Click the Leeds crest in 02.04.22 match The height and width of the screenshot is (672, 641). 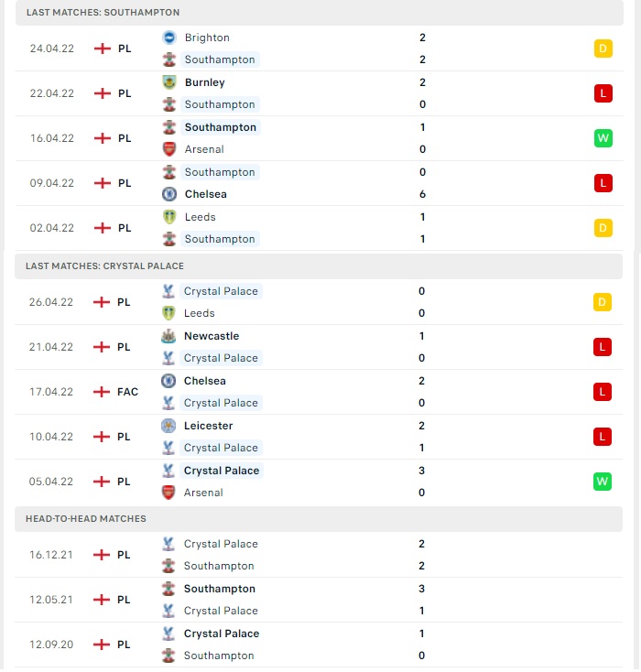[x=169, y=217]
